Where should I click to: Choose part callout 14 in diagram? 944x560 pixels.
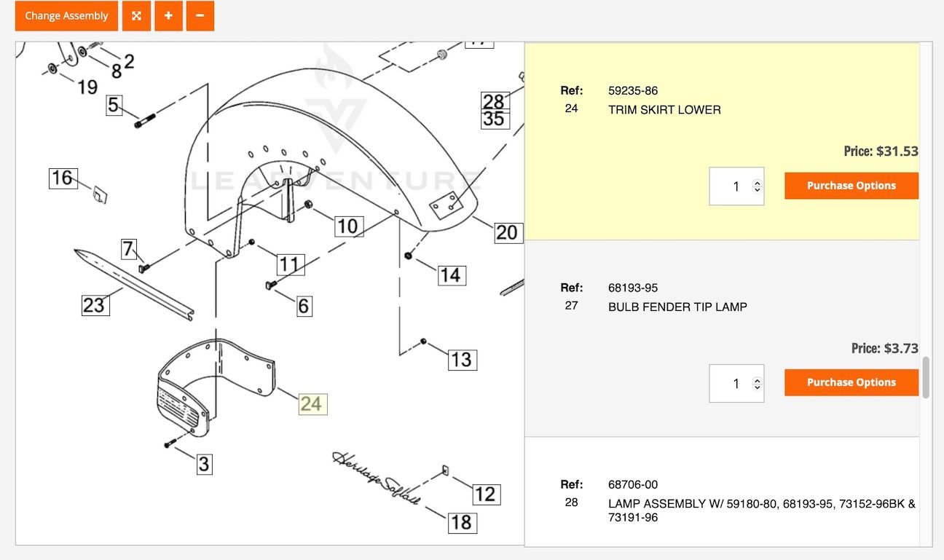pyautogui.click(x=451, y=275)
